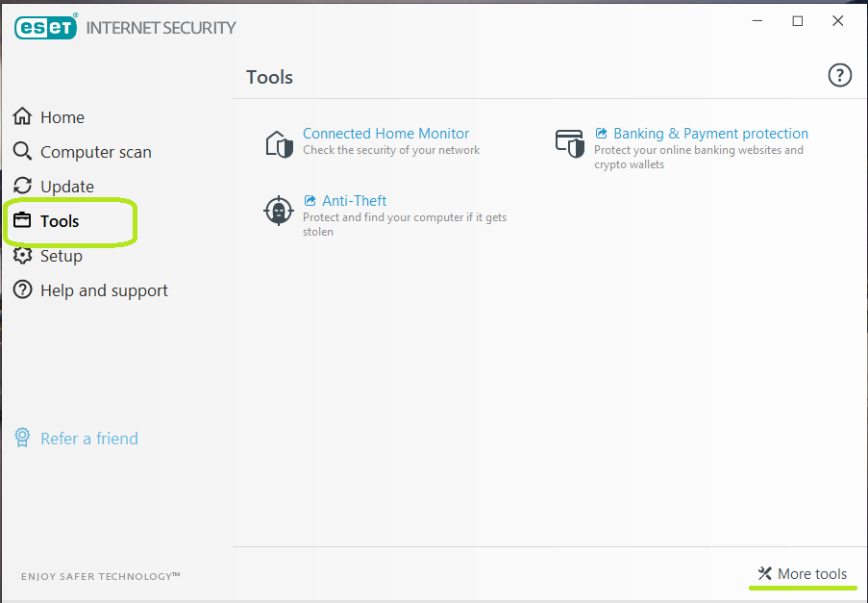Click the Anti-Theft target icon
Viewport: 868px width, 603px height.
point(279,211)
